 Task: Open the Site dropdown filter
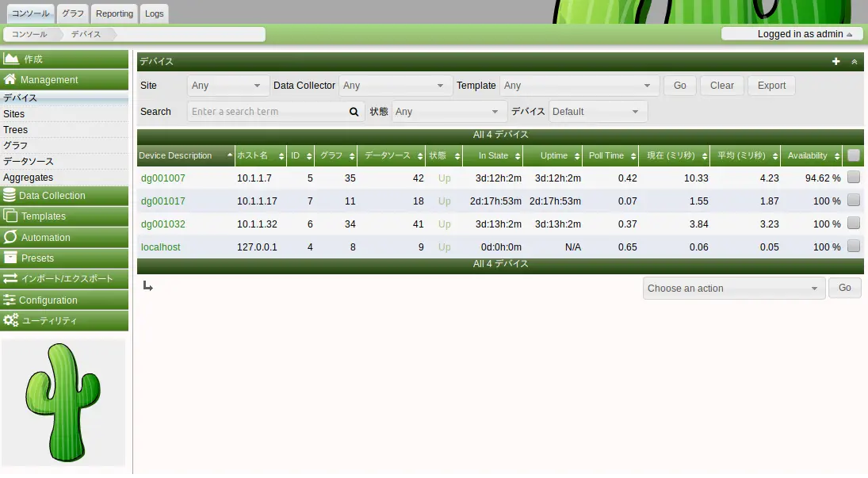(227, 86)
